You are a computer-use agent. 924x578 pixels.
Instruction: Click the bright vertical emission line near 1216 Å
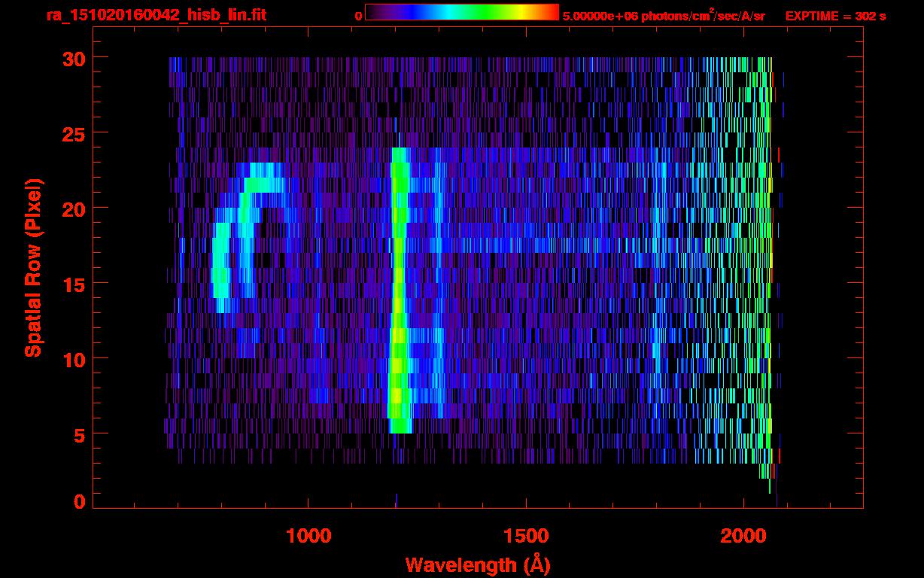point(399,291)
